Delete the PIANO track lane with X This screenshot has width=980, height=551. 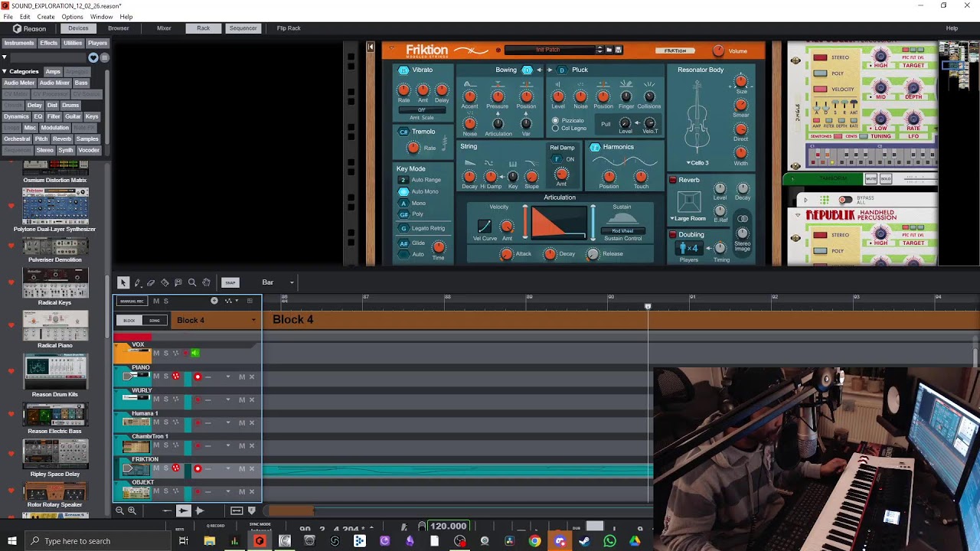point(251,377)
